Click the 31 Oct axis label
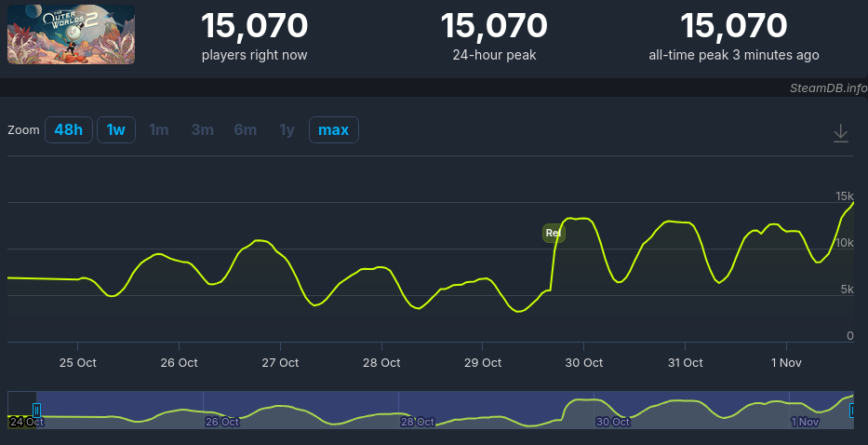This screenshot has width=868, height=445. (x=686, y=363)
